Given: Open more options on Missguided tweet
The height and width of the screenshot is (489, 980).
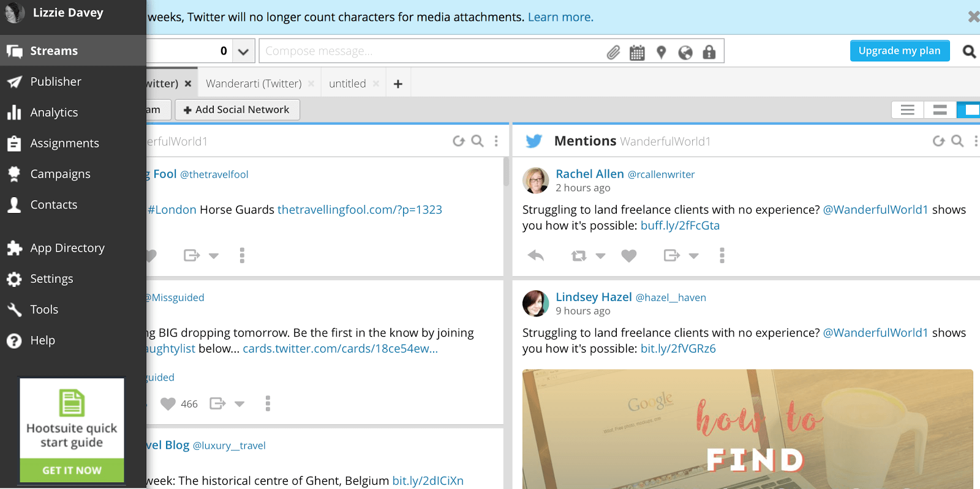Looking at the screenshot, I should [x=268, y=403].
